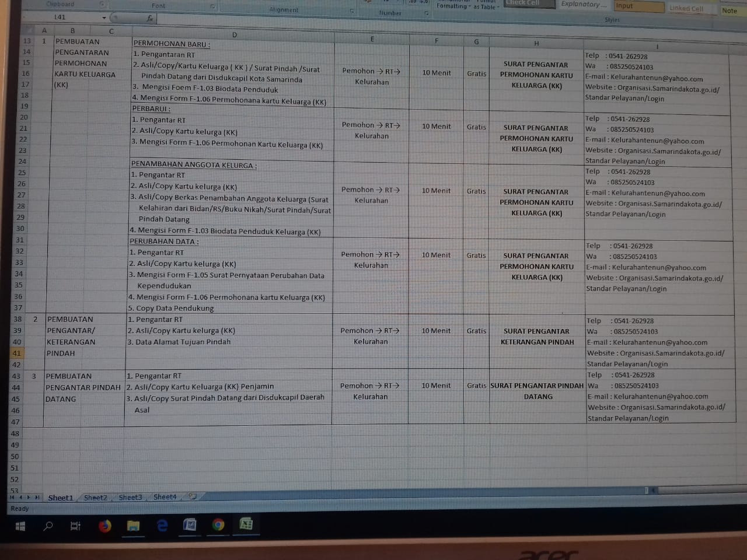Select cell 'PENAMBAHAN ANGGOTA KELURGA :'

(x=194, y=165)
